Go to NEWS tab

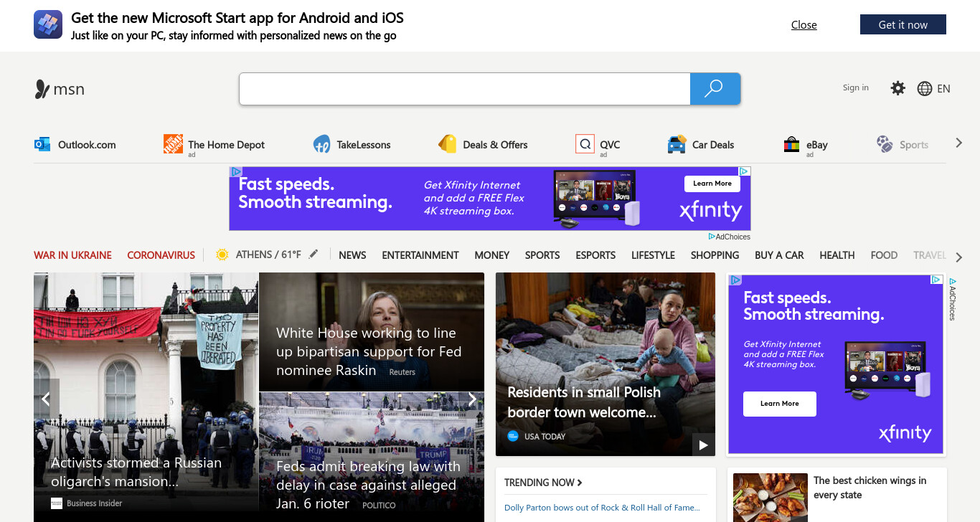[352, 255]
